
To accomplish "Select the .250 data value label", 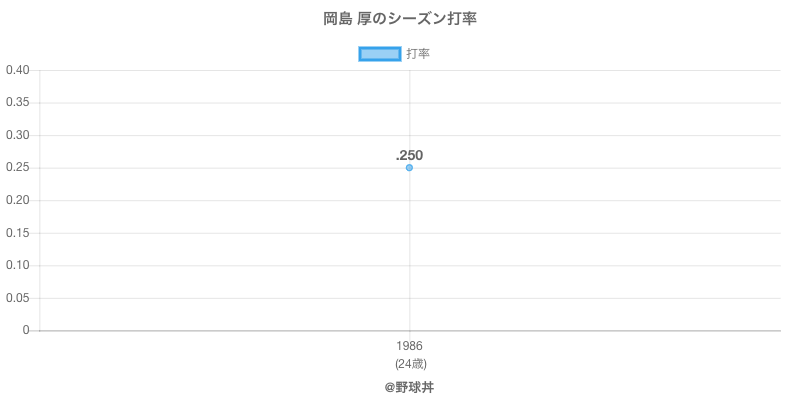I will 409,155.
